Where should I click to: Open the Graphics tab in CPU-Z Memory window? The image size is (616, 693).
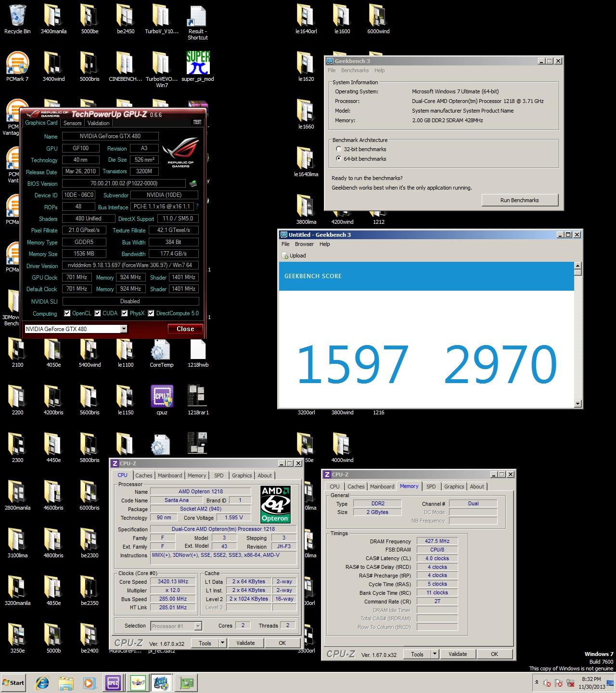[x=454, y=487]
